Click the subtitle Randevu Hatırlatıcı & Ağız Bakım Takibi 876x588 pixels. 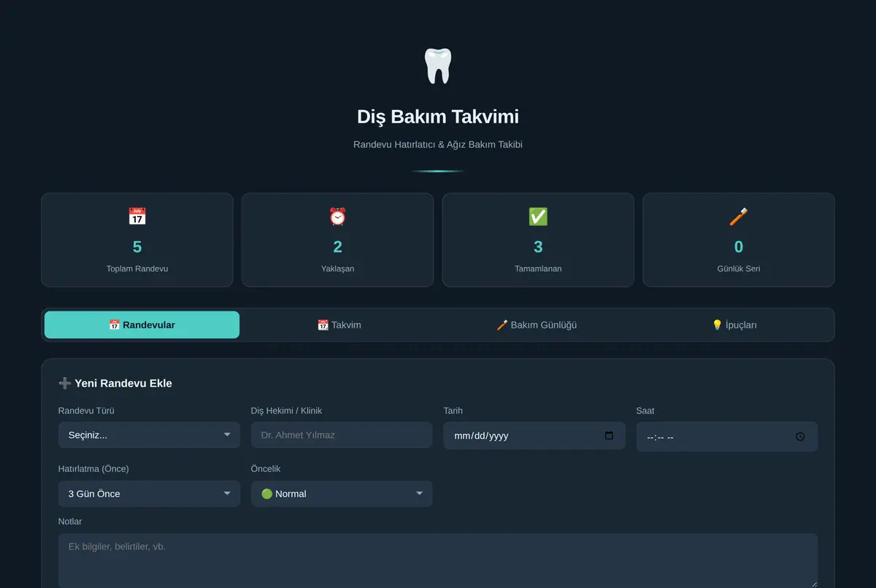pos(438,144)
